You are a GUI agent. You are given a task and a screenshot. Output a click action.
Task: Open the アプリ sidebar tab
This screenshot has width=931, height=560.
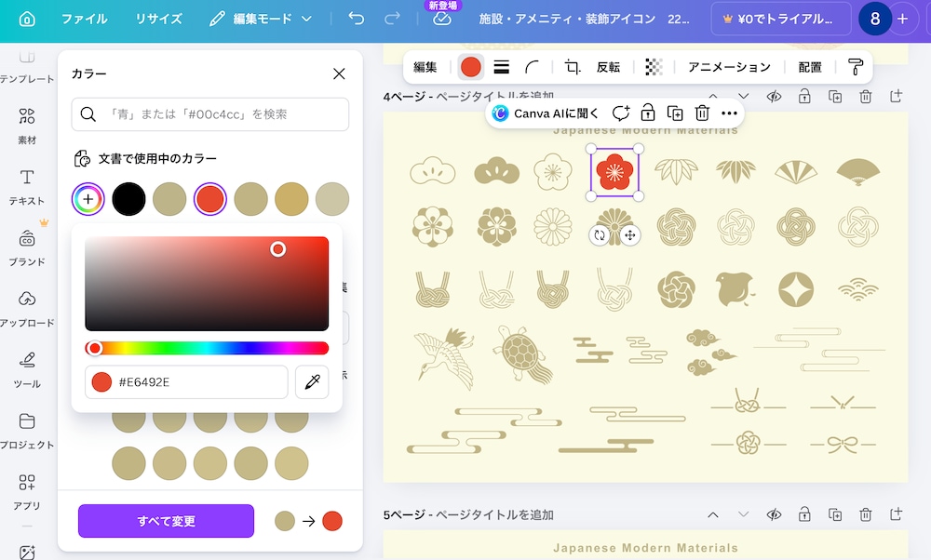coord(27,492)
